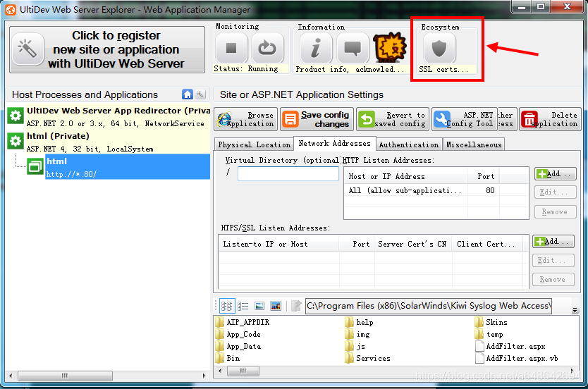This screenshot has width=588, height=389.
Task: Click the orange lion mascot icon
Action: tap(390, 47)
